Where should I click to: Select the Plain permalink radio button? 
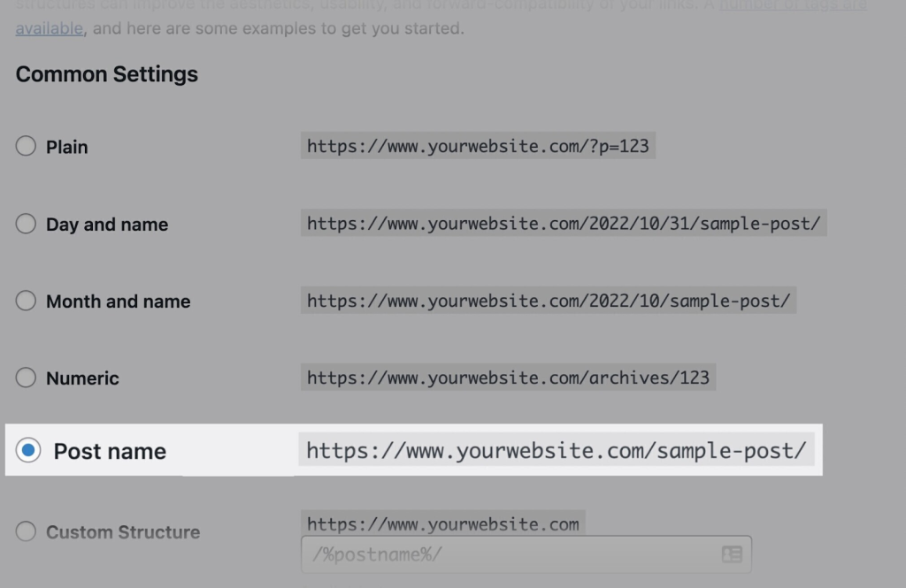(x=27, y=146)
